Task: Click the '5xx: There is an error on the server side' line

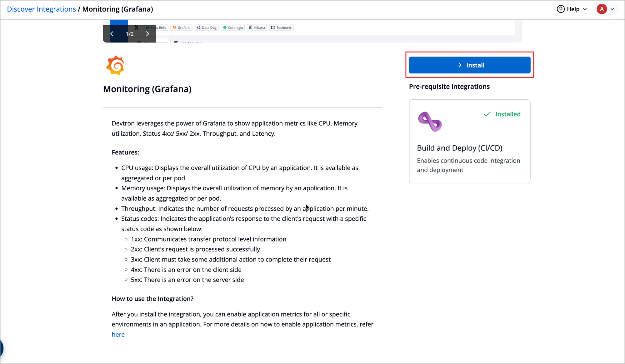Action: (187, 280)
